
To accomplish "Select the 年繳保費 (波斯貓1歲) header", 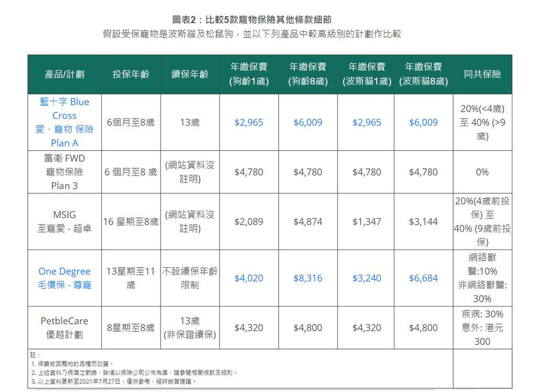I will pos(367,74).
